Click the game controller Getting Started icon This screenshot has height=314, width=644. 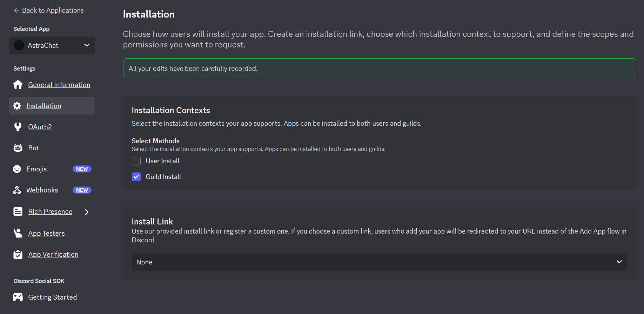pos(18,297)
